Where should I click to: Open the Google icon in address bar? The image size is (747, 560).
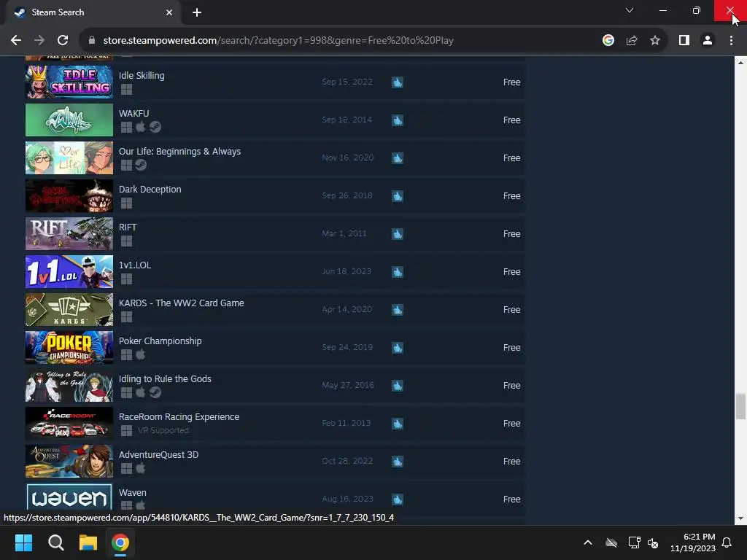608,41
